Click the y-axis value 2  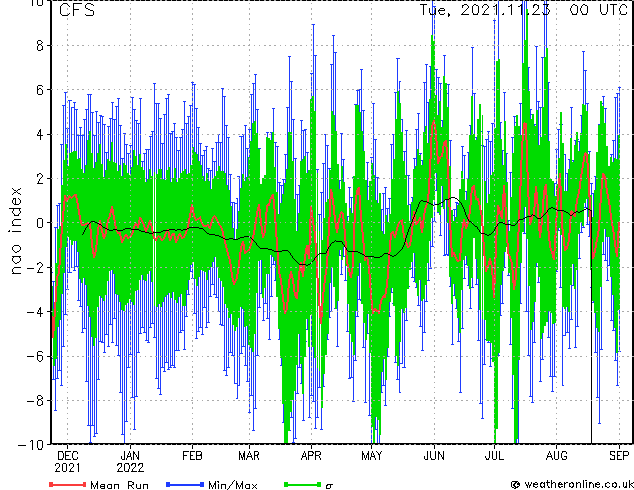40,179
